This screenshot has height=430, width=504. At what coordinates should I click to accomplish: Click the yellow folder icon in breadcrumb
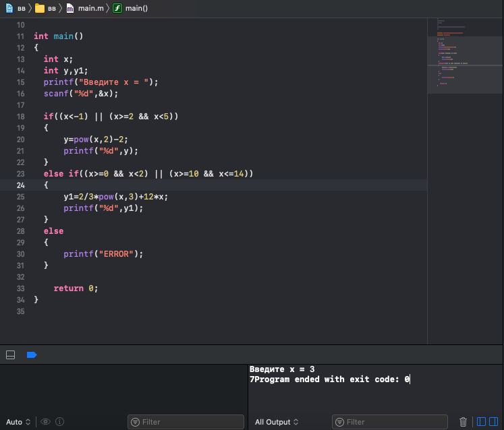pyautogui.click(x=40, y=8)
